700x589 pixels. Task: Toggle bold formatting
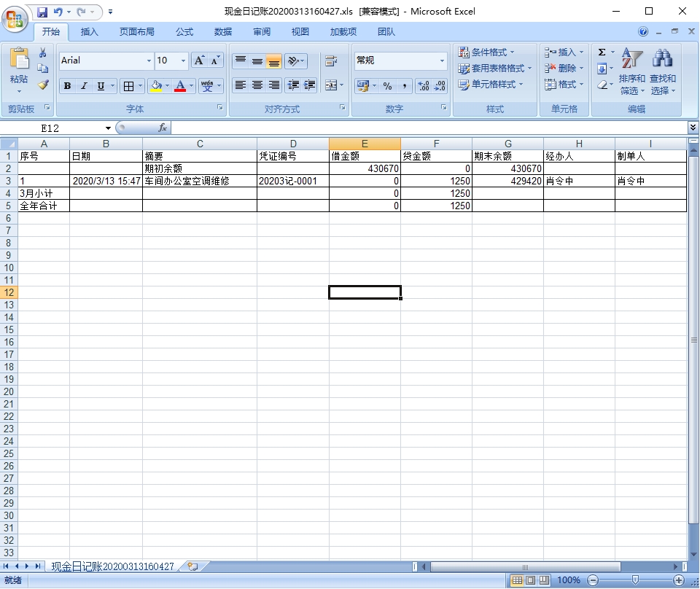[x=67, y=86]
